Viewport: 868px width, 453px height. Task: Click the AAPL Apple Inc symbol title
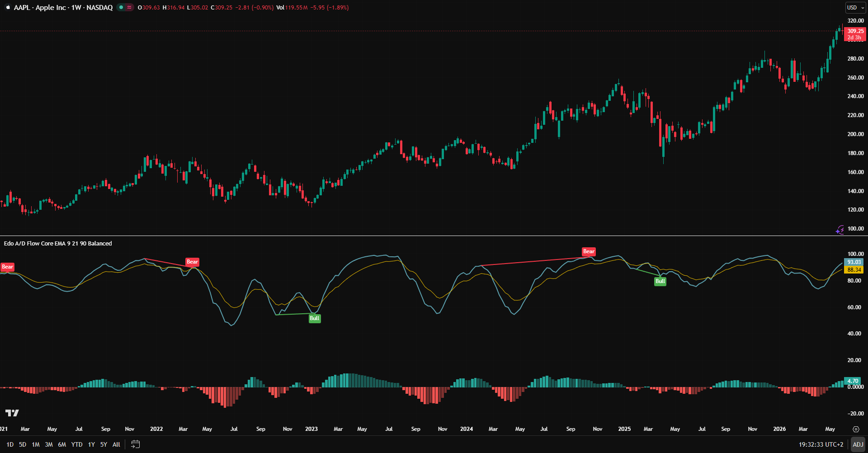pos(63,7)
